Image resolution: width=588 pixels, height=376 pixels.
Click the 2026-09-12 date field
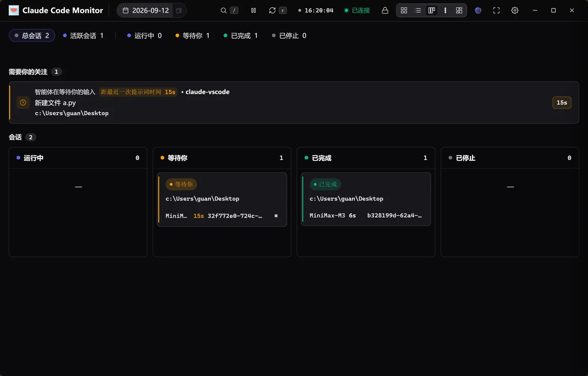tap(146, 10)
